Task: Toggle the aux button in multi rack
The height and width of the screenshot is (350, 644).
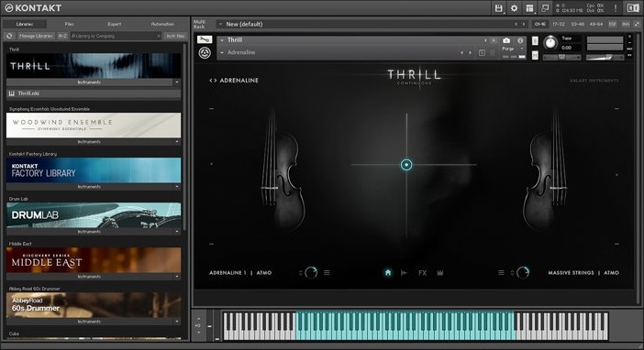Action: coord(626,24)
